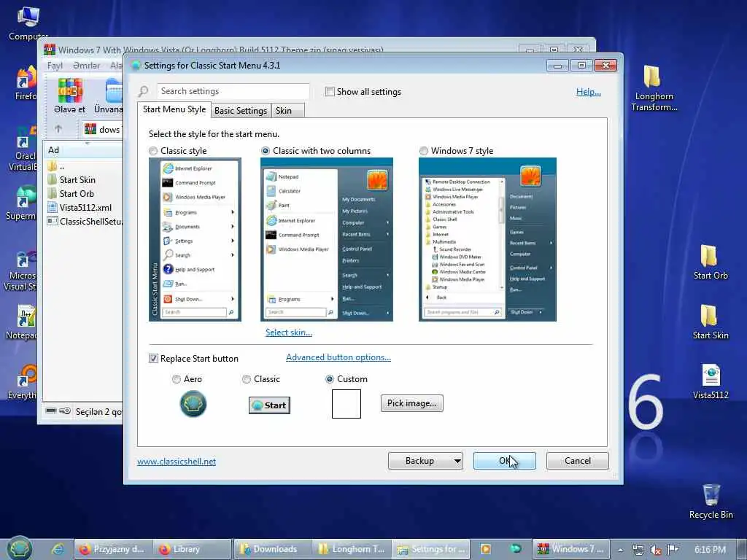Click the Cancel button
The width and height of the screenshot is (747, 560).
coord(578,461)
